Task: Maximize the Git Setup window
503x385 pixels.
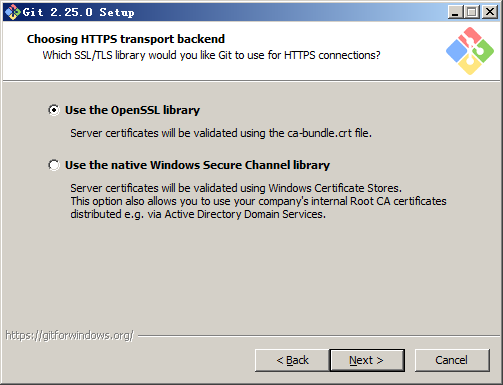Action: tap(472, 12)
